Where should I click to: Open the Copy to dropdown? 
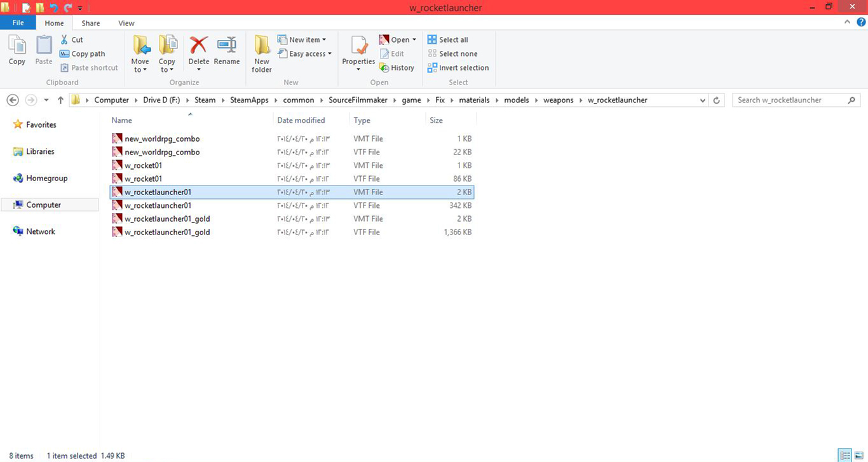click(x=167, y=70)
